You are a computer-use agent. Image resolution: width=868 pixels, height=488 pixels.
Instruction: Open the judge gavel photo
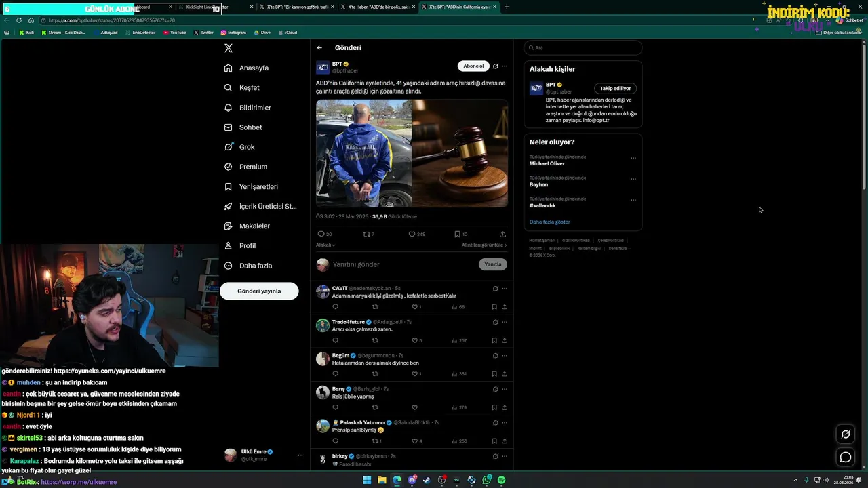(460, 153)
